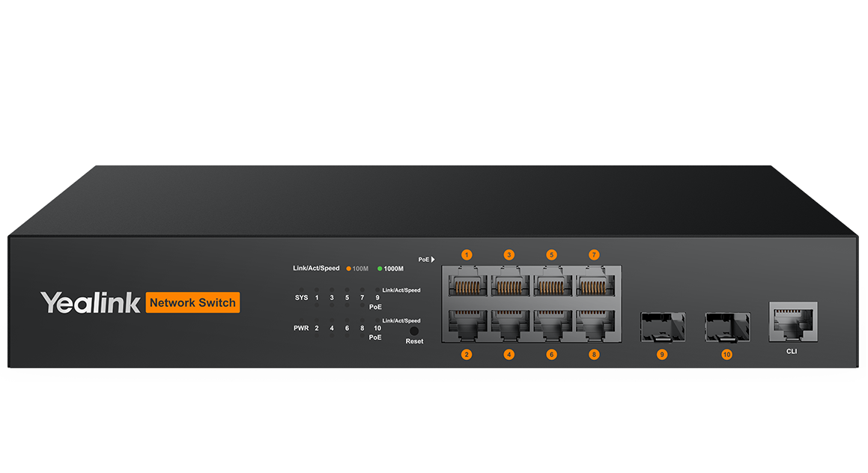Click Ethernet port 1 jack
The height and width of the screenshot is (473, 868).
pos(467,284)
